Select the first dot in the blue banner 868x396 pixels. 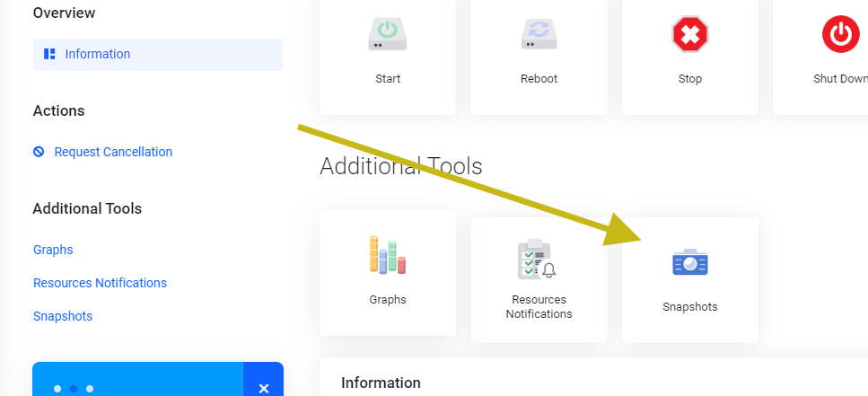57,389
